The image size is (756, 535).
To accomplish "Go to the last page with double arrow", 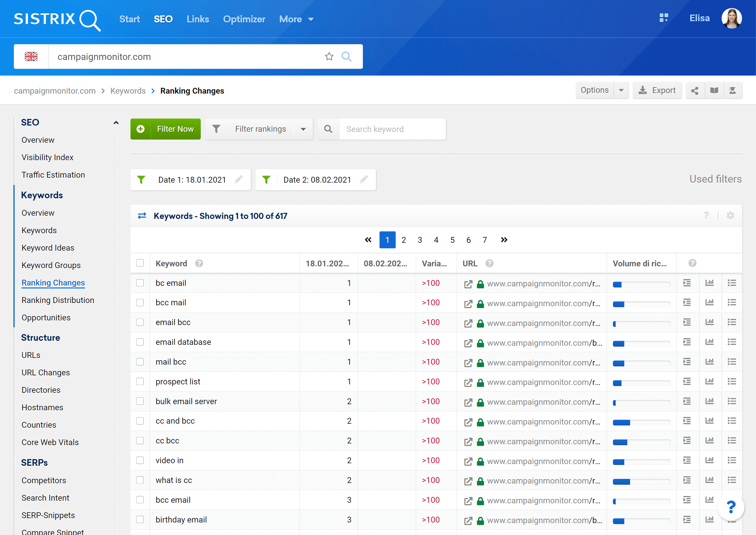I will [504, 240].
